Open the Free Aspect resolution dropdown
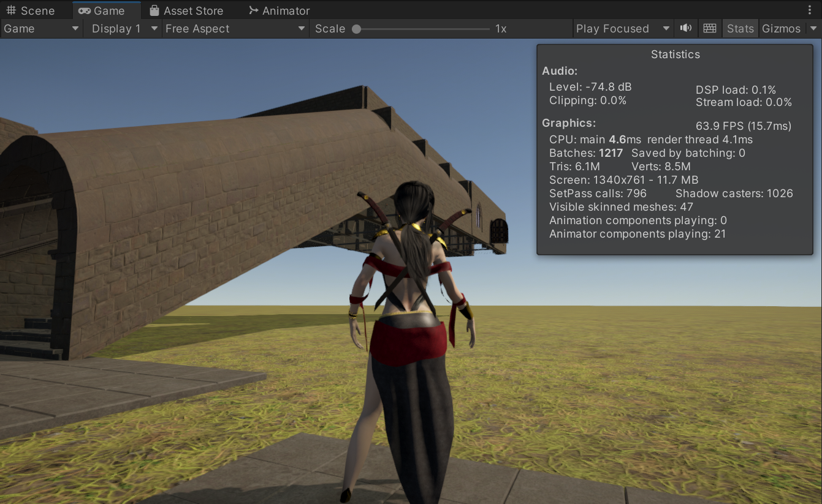The width and height of the screenshot is (822, 504). pos(235,29)
